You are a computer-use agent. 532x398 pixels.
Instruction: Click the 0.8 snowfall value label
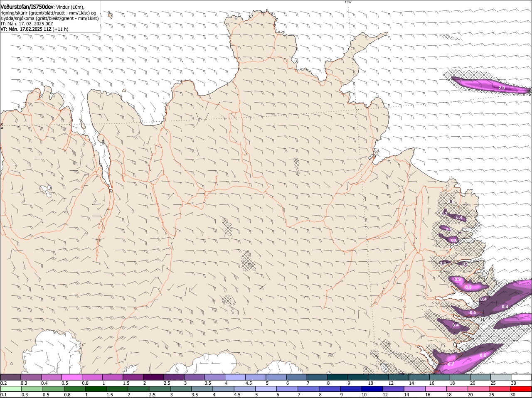click(x=468, y=287)
